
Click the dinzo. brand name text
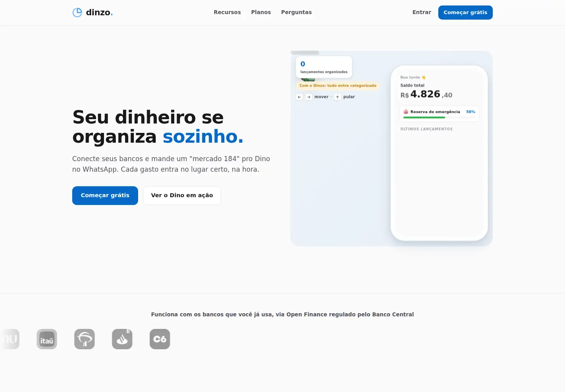(99, 13)
